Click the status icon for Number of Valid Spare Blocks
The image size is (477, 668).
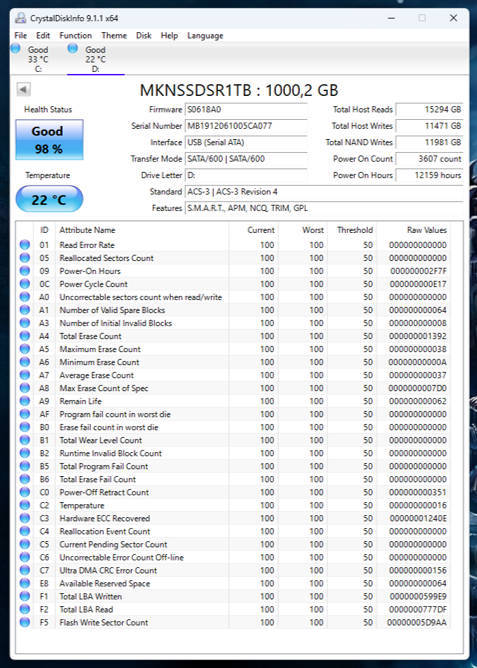tap(25, 310)
